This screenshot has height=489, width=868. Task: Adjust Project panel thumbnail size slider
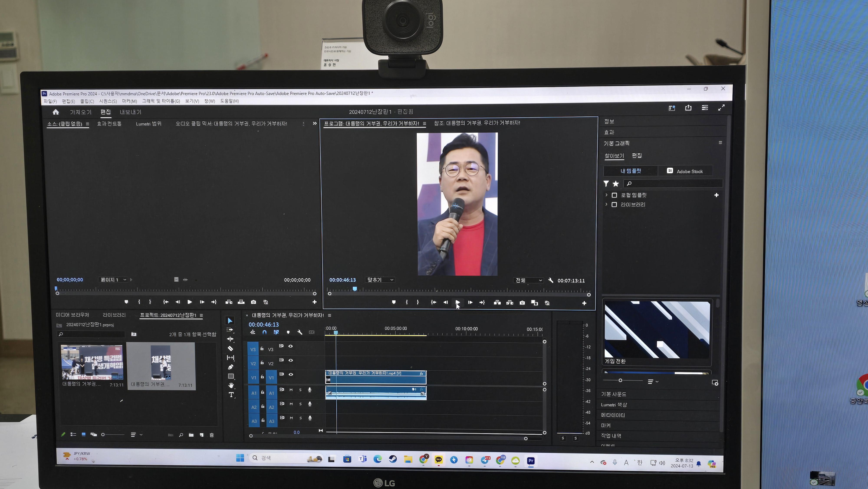(x=103, y=435)
